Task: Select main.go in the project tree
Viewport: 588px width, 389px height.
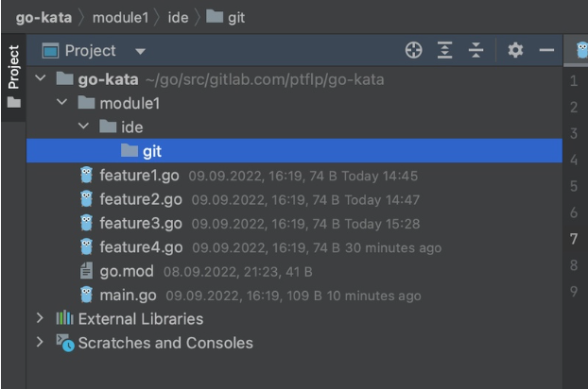Action: [130, 296]
